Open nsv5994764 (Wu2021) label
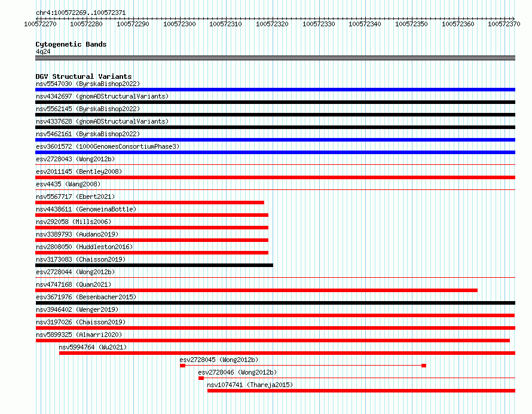 click(93, 347)
